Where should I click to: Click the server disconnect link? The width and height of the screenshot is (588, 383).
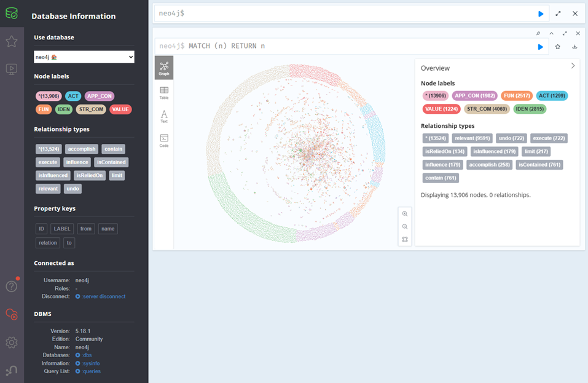tap(104, 296)
